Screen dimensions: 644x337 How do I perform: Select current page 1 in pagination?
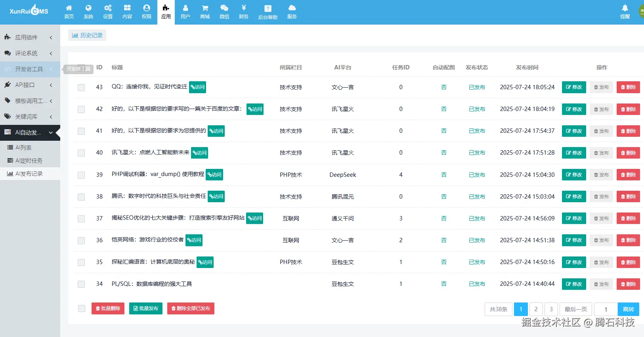tap(521, 309)
